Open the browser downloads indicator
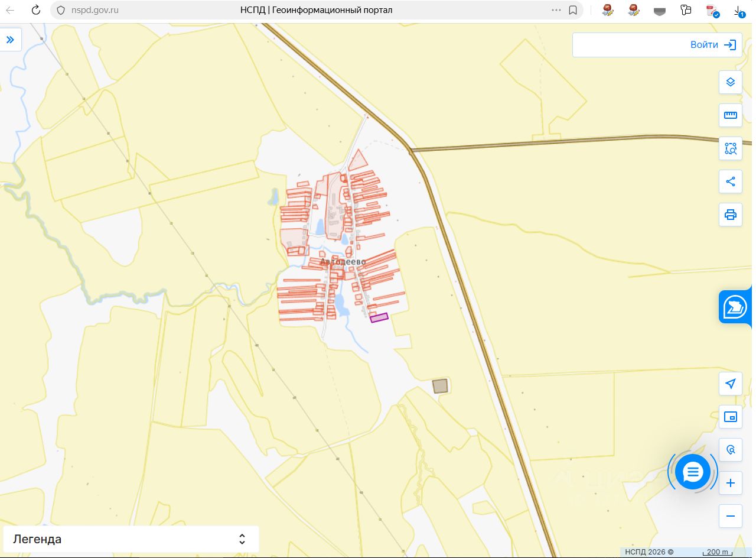This screenshot has height=558, width=756. 739,11
